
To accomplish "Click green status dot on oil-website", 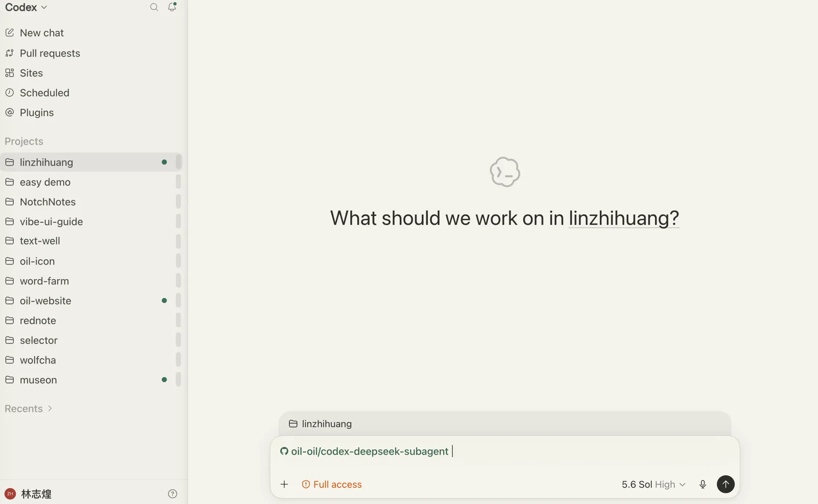I will click(164, 301).
